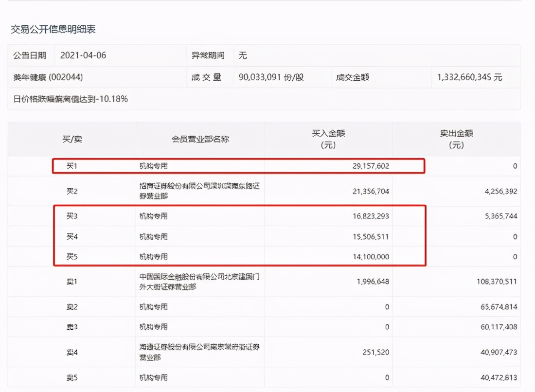Open the 招商证券 branch name in 买2
Viewport: 535px width, 392px height.
[200, 191]
